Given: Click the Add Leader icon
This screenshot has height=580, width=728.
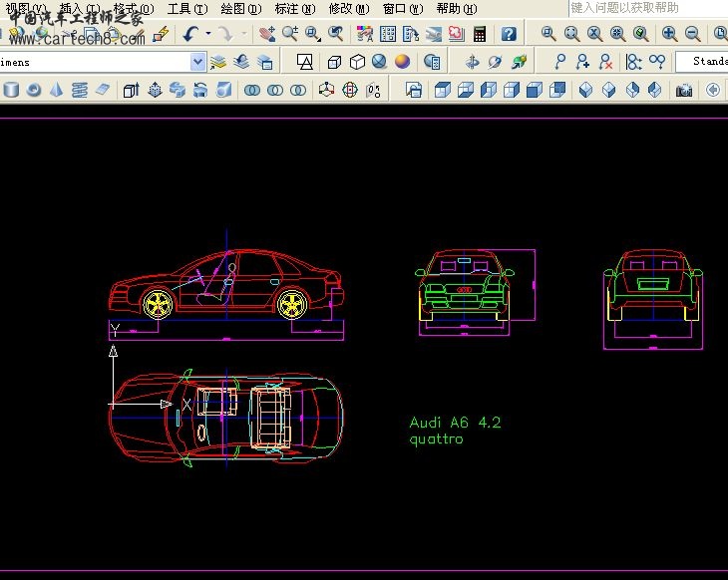Looking at the screenshot, I should pyautogui.click(x=582, y=62).
